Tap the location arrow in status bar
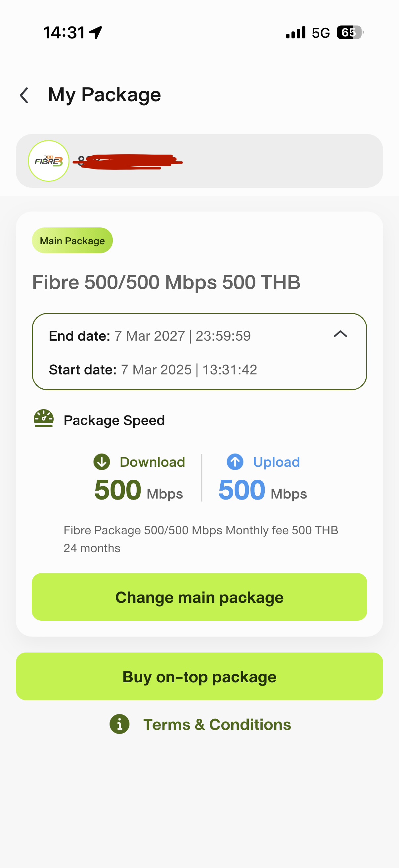The image size is (399, 868). click(96, 33)
